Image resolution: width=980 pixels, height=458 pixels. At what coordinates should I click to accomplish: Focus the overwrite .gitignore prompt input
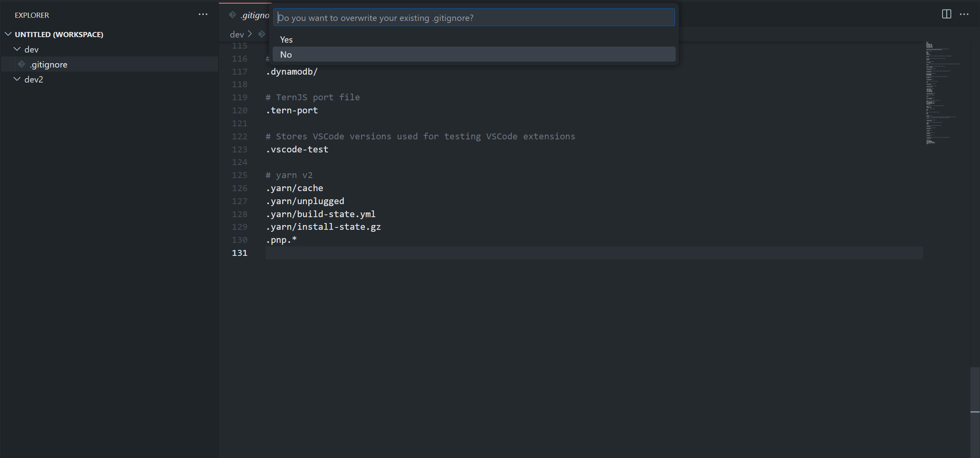click(473, 18)
